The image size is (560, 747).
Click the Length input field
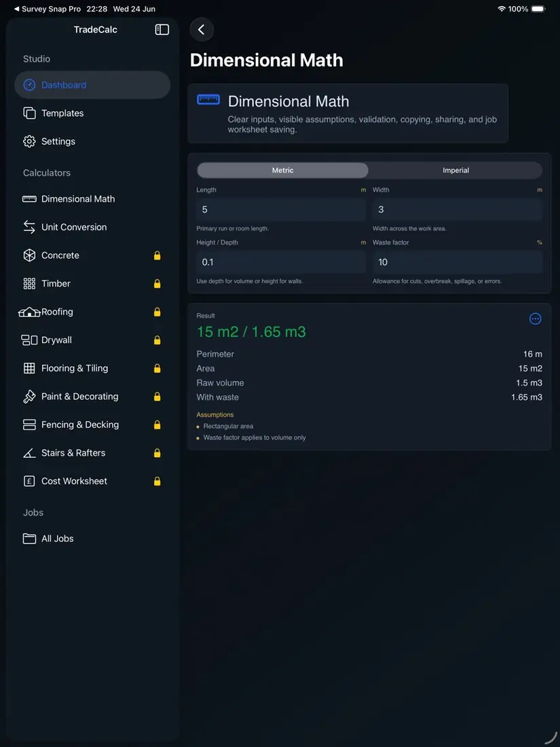281,210
